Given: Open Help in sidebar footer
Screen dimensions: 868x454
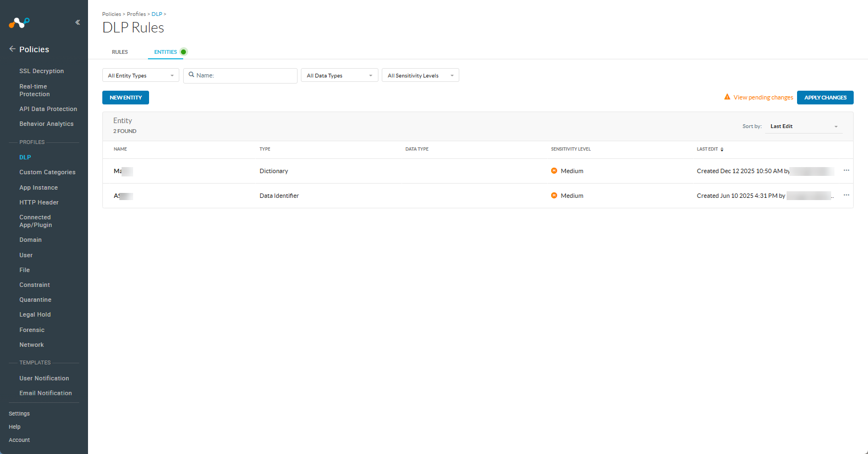Looking at the screenshot, I should pos(15,427).
